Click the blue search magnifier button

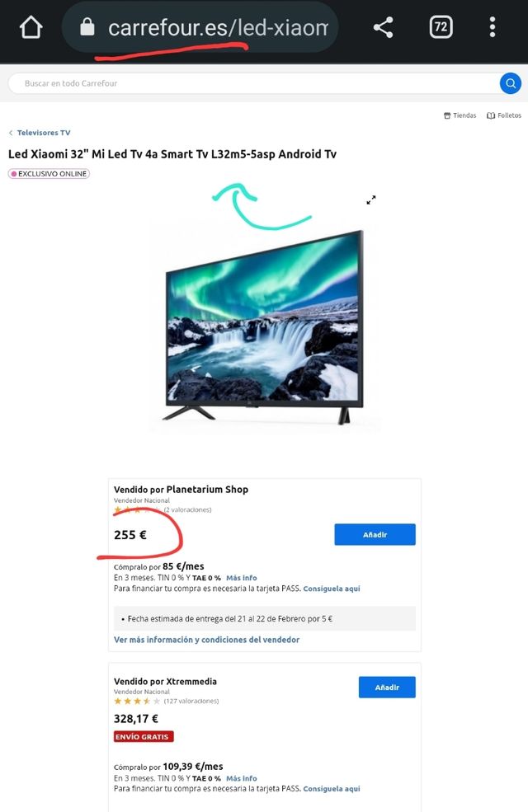511,83
